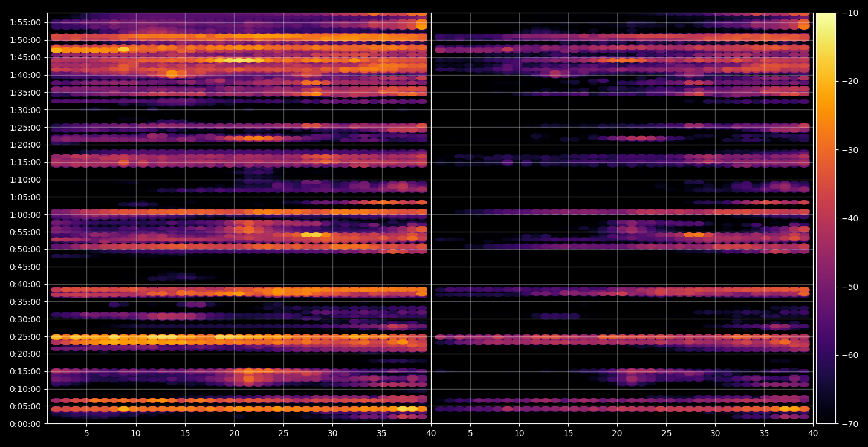This screenshot has height=447, width=868.
Task: Click x-axis label 35 under the right heatmap
Action: pos(765,434)
